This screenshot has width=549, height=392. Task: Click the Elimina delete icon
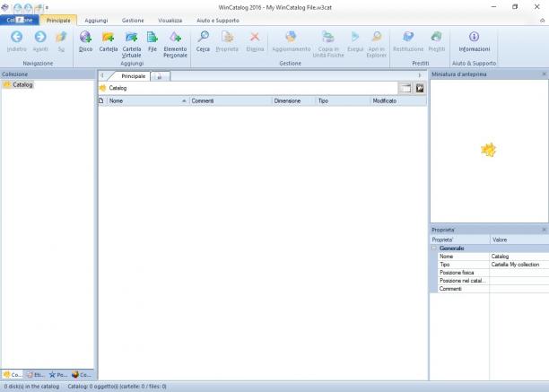click(x=255, y=37)
